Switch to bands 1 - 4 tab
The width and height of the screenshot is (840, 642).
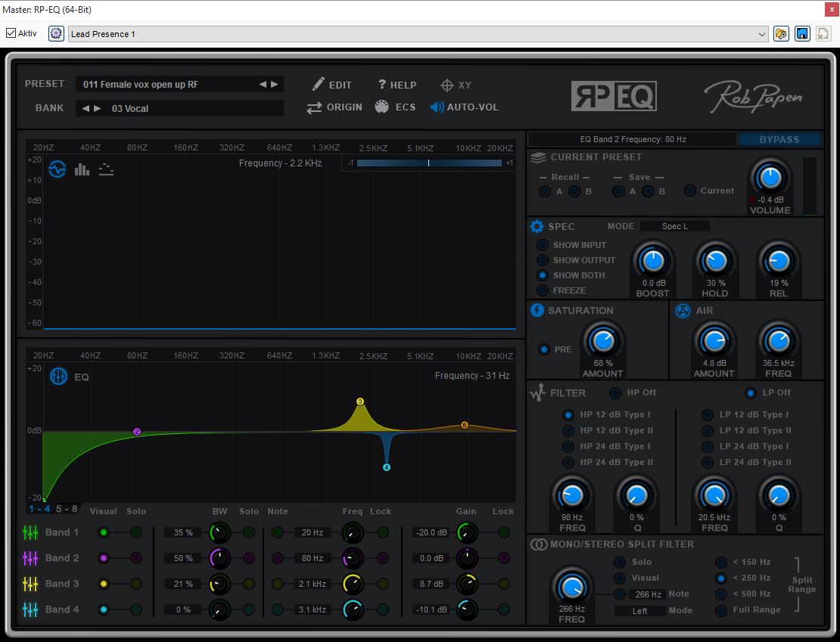click(x=39, y=509)
